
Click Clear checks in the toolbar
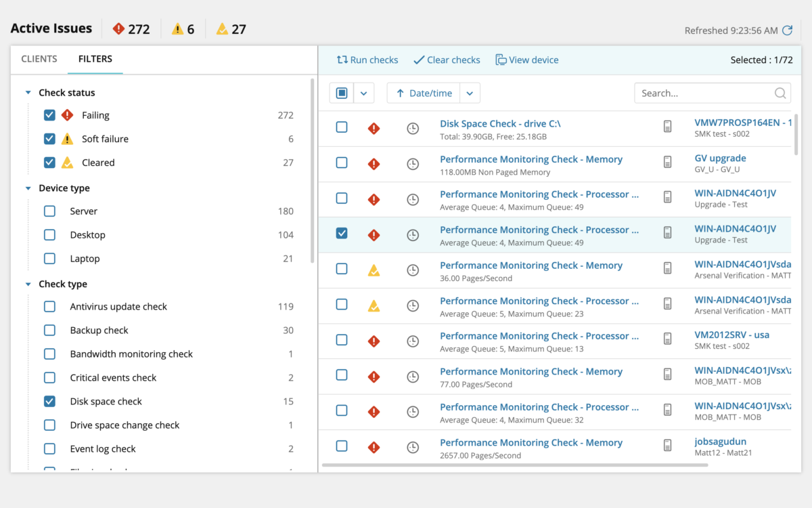pyautogui.click(x=447, y=60)
